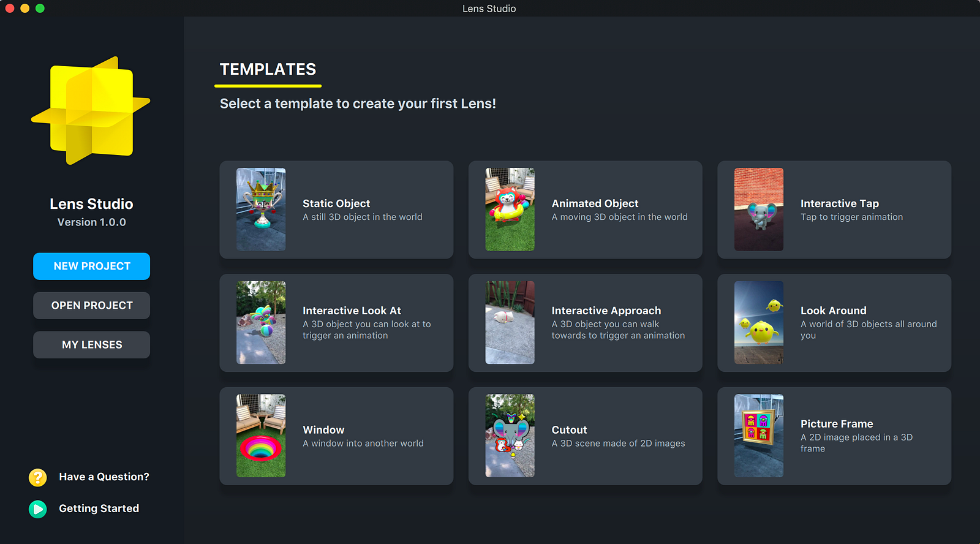Click 'A window into another world' description
Viewport: 980px width, 544px height.
click(x=363, y=444)
